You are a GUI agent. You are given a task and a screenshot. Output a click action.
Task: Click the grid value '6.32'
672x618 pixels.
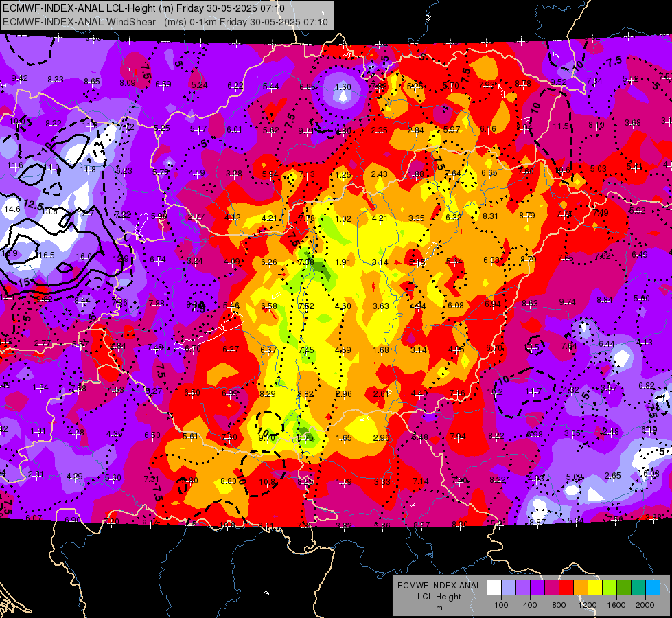click(454, 218)
